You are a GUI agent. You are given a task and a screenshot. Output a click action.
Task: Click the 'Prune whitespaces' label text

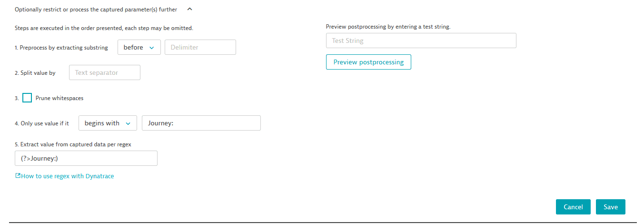pyautogui.click(x=59, y=98)
